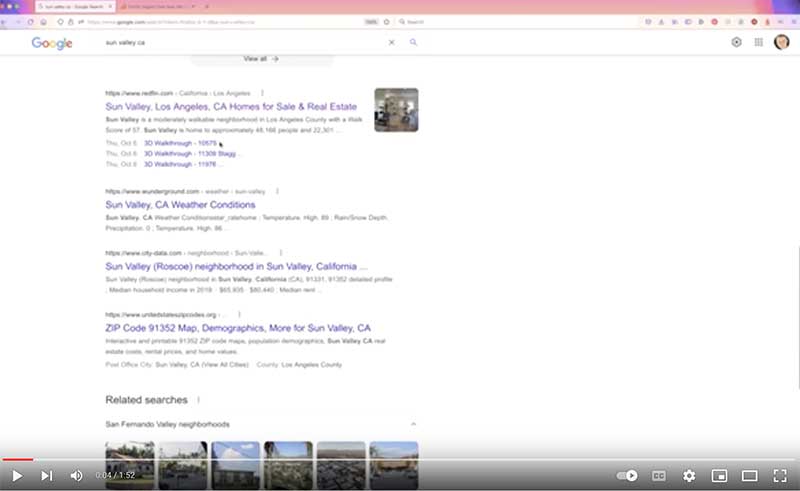
Task: Toggle closed captions (CC)
Action: coord(659,476)
